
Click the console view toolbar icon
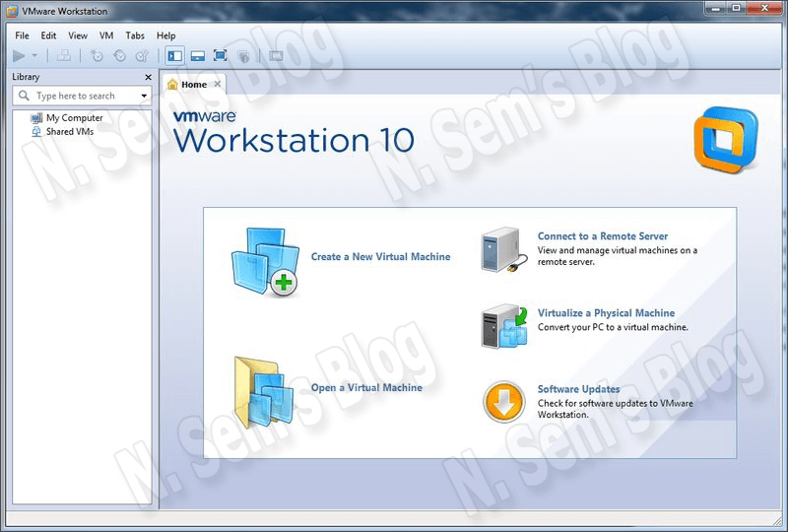point(276,56)
